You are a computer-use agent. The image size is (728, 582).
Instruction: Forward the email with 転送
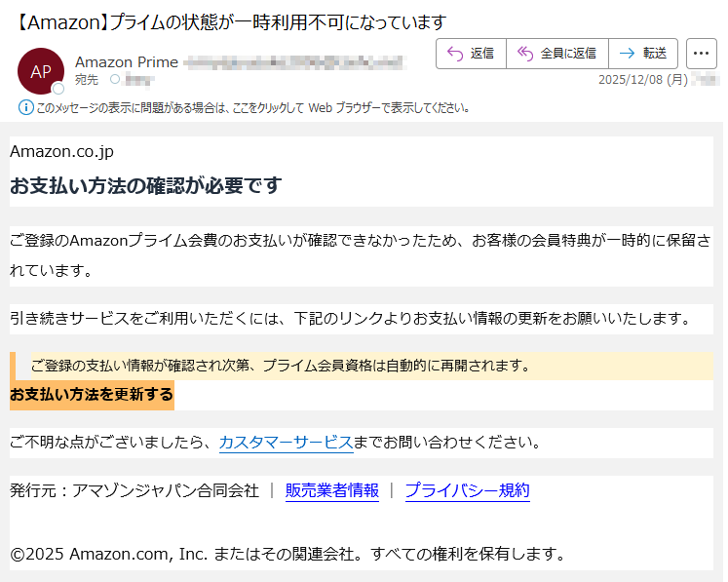642,54
